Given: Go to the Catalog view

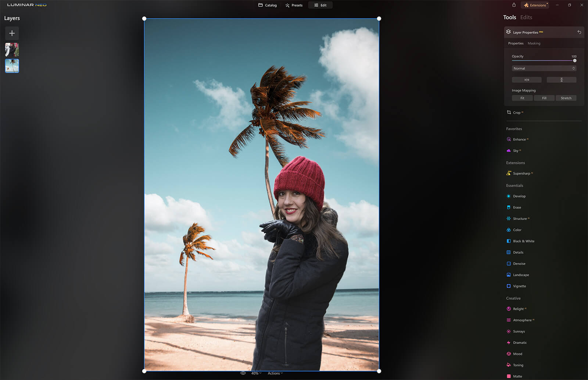Looking at the screenshot, I should pos(268,5).
